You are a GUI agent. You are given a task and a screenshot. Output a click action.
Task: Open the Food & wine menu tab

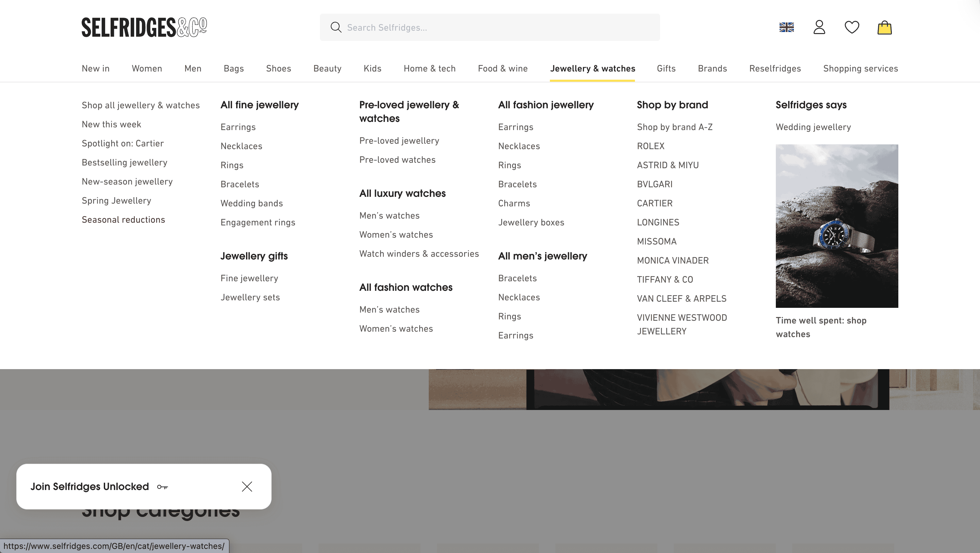[x=503, y=68]
